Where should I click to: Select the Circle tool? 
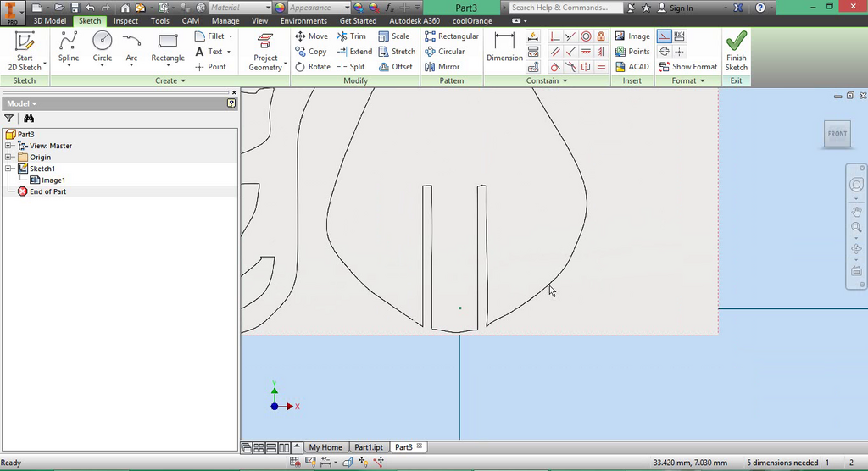coord(102,47)
